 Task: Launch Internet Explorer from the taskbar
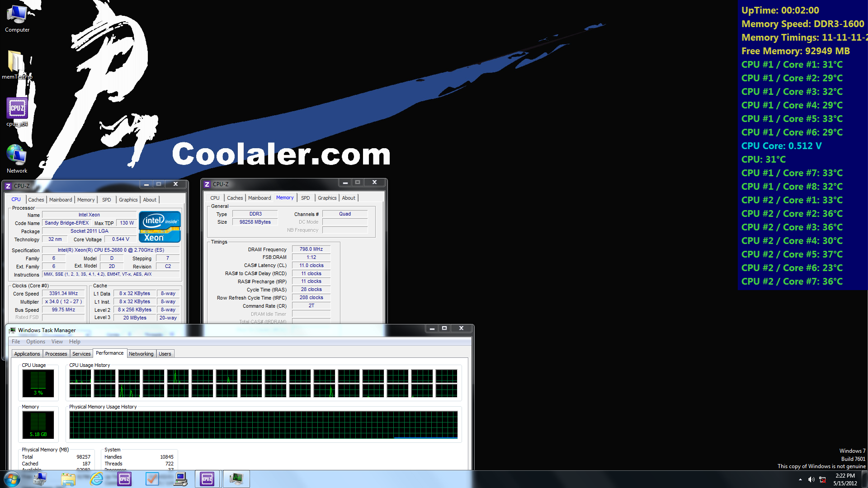pos(96,479)
